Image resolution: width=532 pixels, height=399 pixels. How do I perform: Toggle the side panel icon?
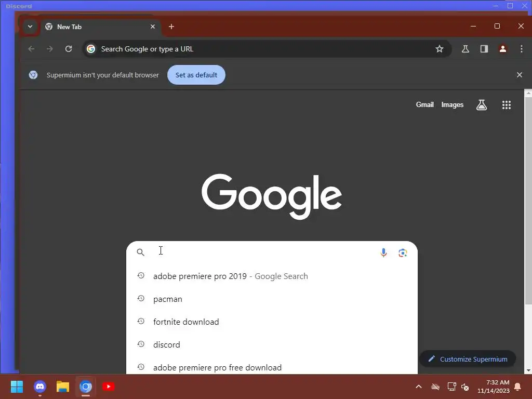point(484,49)
